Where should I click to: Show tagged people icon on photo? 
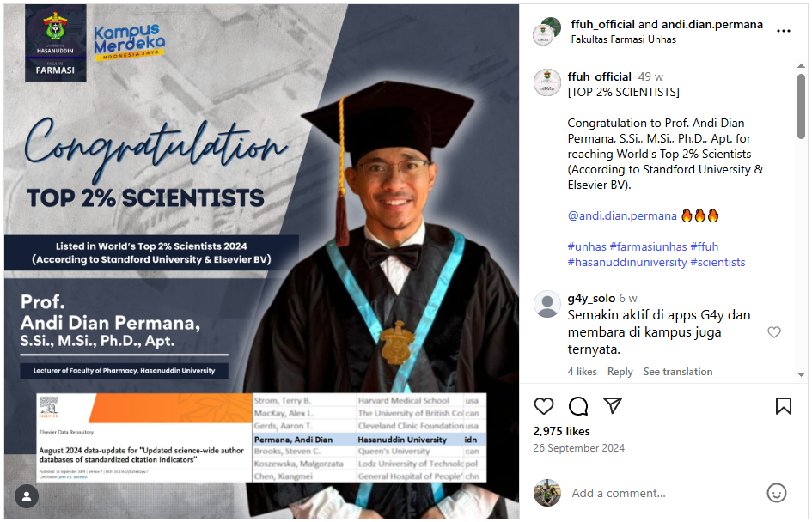[27, 496]
